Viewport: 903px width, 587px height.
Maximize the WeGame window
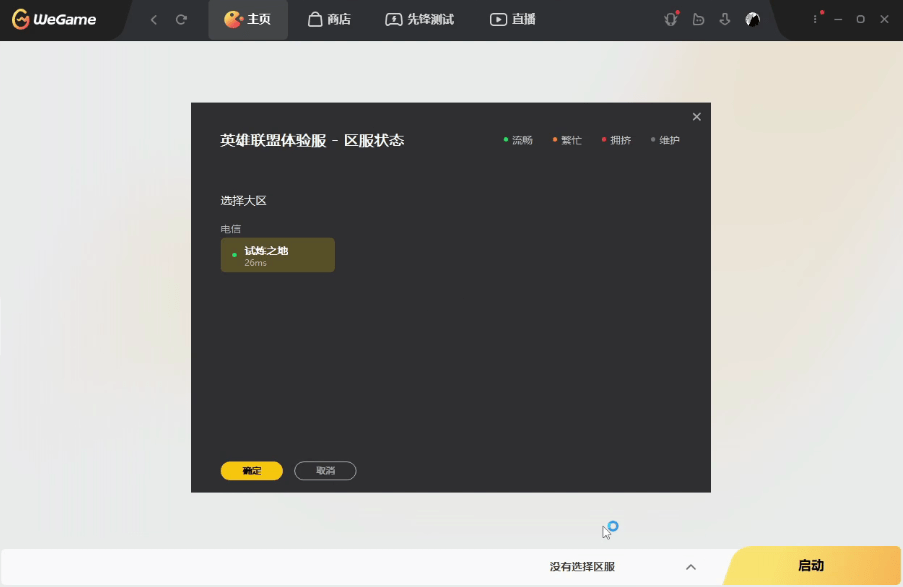861,20
